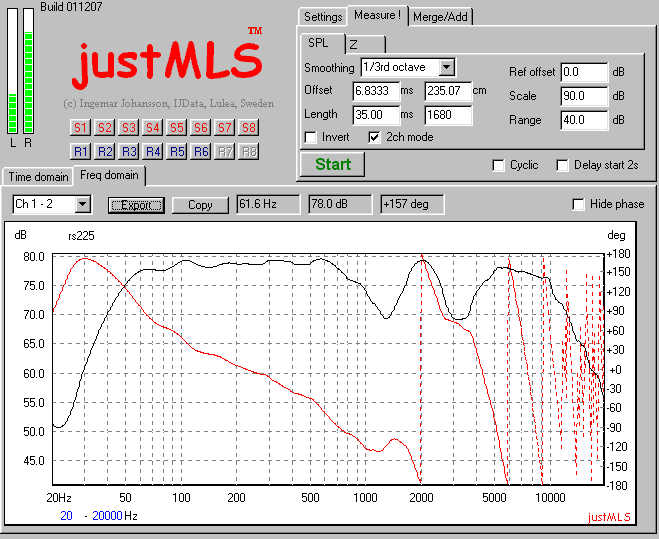Click the L input level meter
This screenshot has width=659, height=539.
pos(13,71)
